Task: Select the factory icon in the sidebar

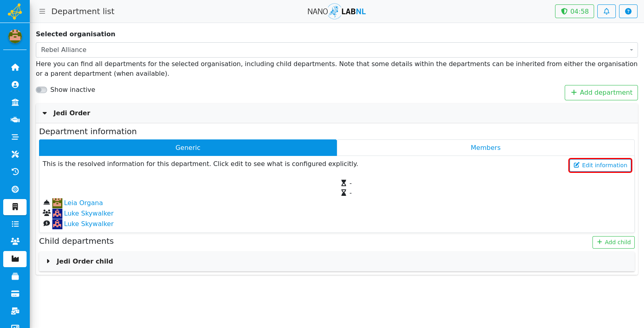Action: click(15, 259)
